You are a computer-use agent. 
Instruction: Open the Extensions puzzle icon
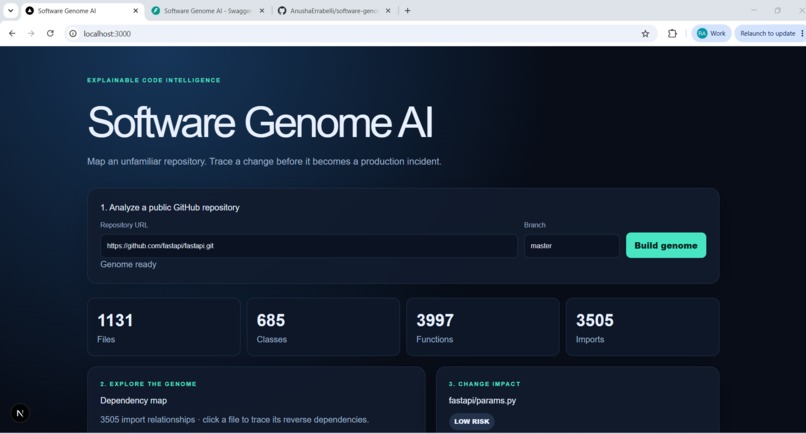(x=672, y=33)
